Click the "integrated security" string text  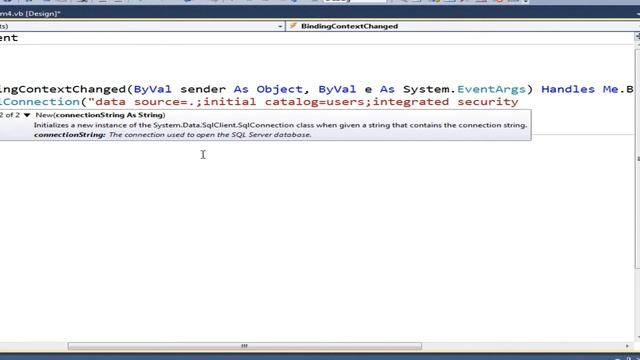(x=445, y=102)
